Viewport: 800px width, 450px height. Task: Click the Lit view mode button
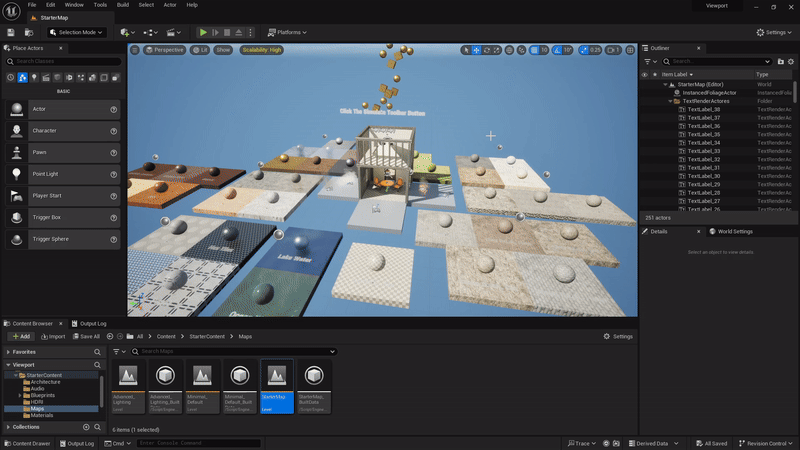[x=200, y=50]
